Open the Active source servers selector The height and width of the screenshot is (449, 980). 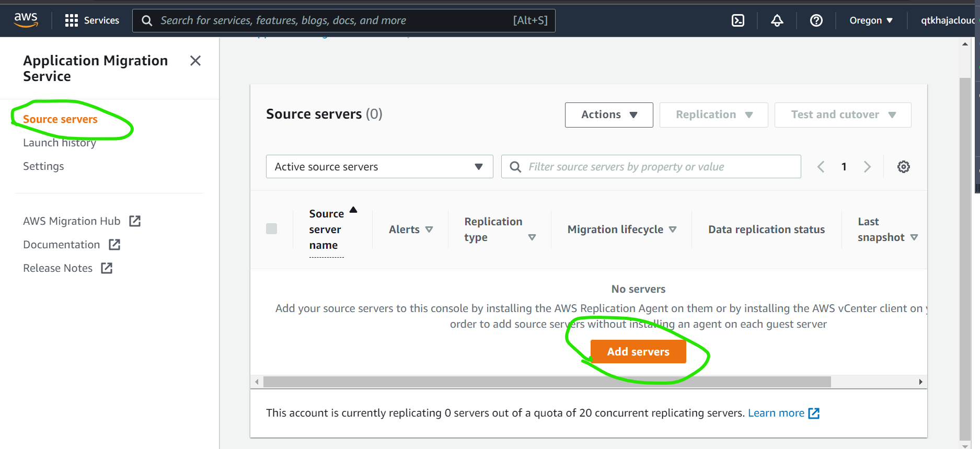pos(379,167)
